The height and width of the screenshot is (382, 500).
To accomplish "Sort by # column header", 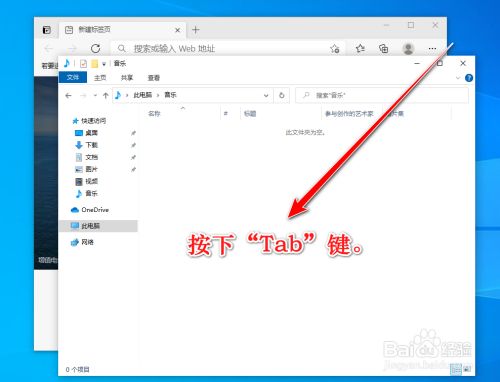I will (226, 114).
